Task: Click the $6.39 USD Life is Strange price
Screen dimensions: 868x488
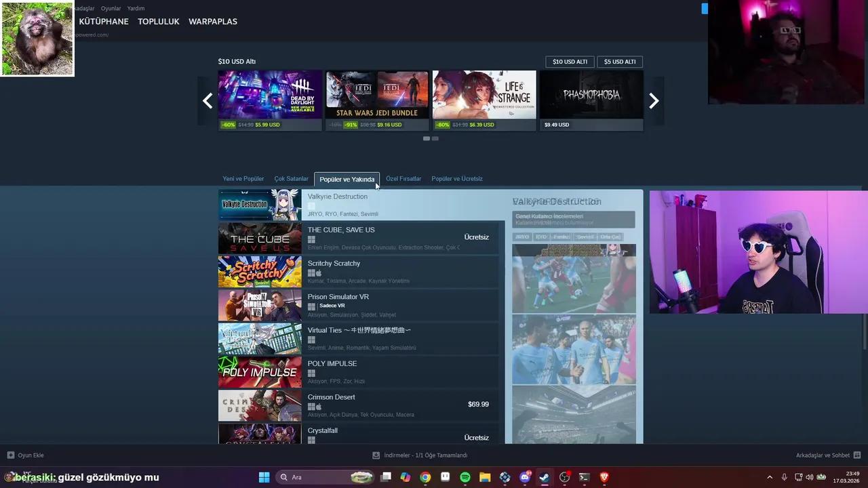Action: [x=482, y=125]
